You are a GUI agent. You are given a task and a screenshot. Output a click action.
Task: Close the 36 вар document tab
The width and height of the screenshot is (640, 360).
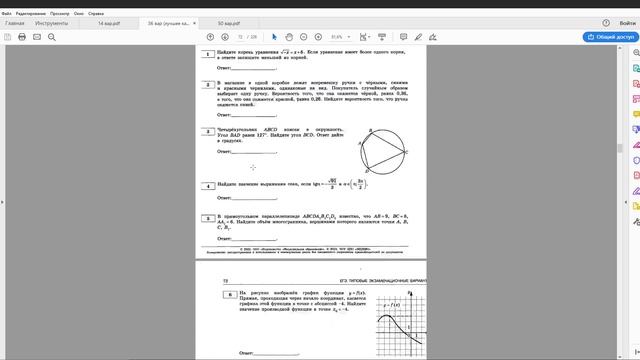pyautogui.click(x=194, y=23)
